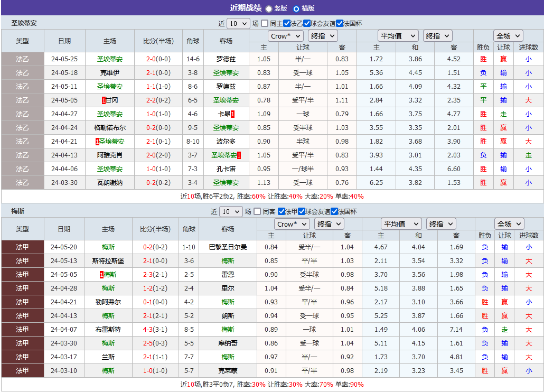This screenshot has height=392, width=544.
Task: Uncheck the 法乙 league filter checkbox
Action: (286, 23)
